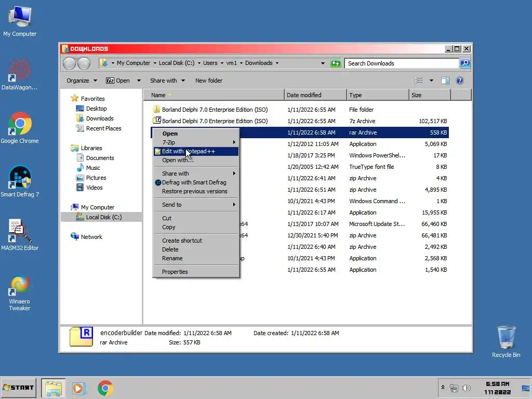The width and height of the screenshot is (532, 399).
Task: Choose Create shortcut
Action: tap(196, 241)
